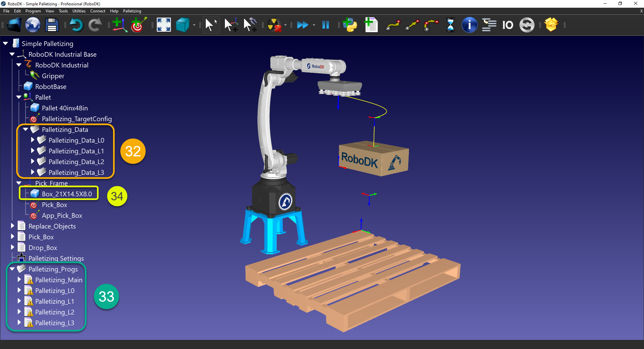Add a new target using the dartboard icon
This screenshot has width=644, height=349.
coord(138,24)
